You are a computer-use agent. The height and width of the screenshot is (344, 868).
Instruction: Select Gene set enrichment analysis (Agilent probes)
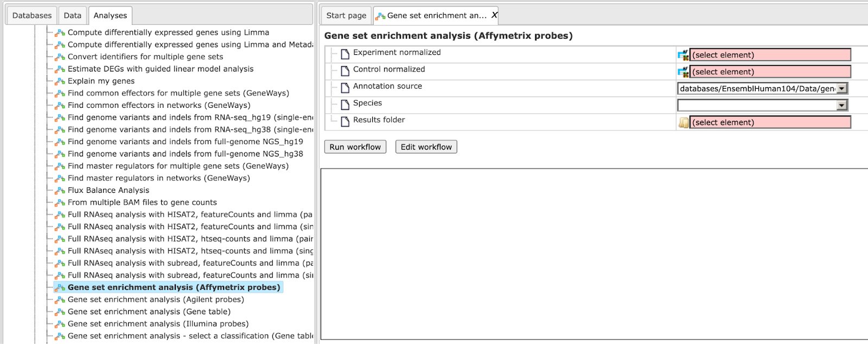click(156, 300)
